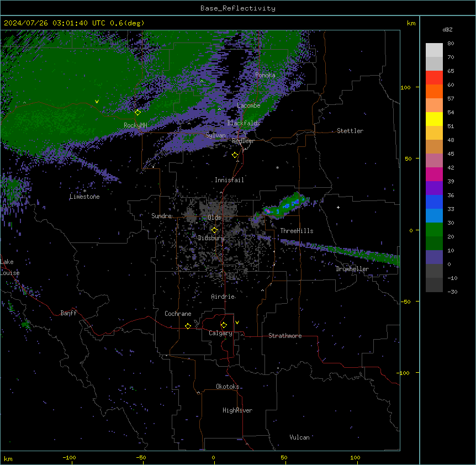Click the Ponoka city label
This screenshot has width=476, height=465.
click(x=265, y=75)
